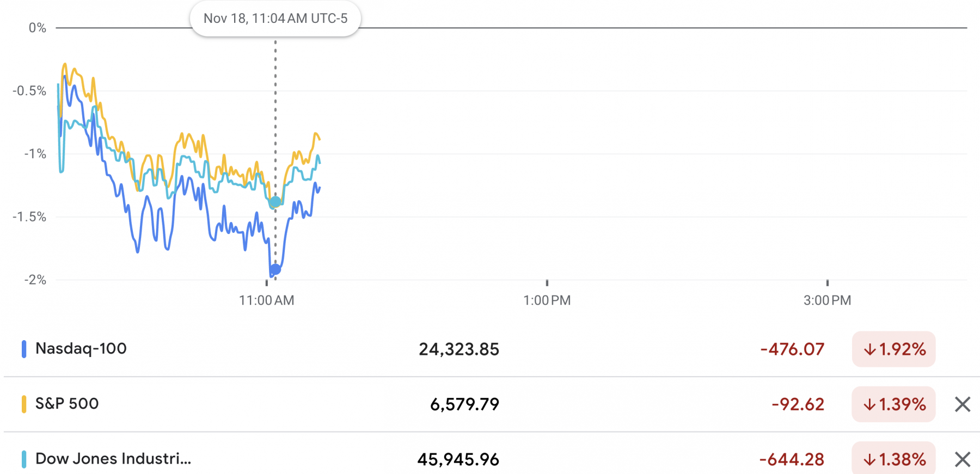Viewport: 980px width, 474px height.
Task: Click the Nov 18 timestamp tooltip
Action: (275, 18)
